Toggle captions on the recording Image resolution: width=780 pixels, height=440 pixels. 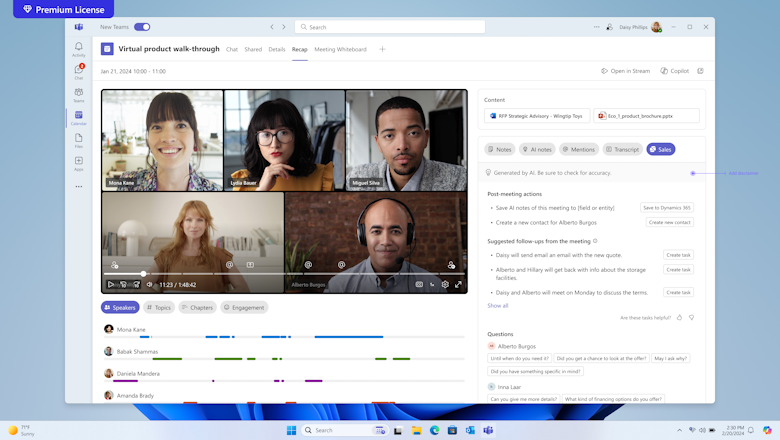pos(420,284)
